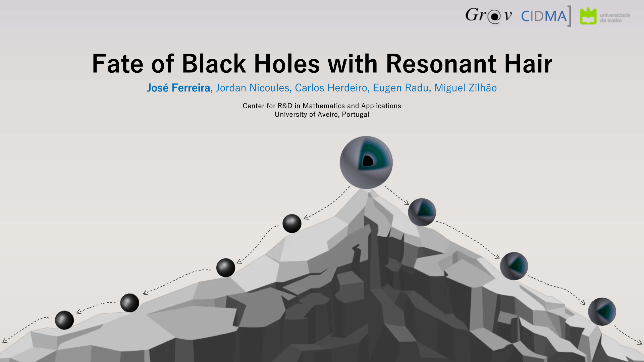
Task: Select the affiliation text 'University of Aveiro, Portugal'
Action: [x=322, y=114]
